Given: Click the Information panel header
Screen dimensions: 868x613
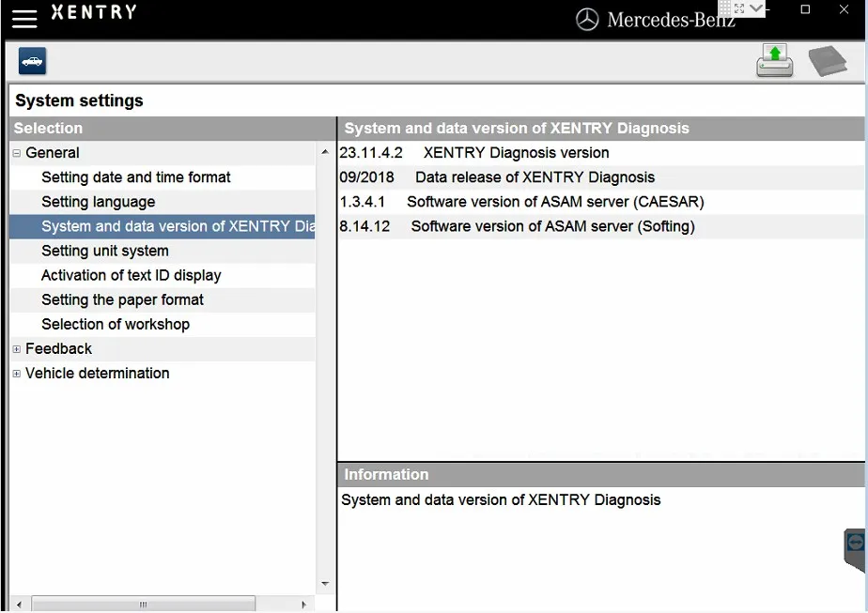Looking at the screenshot, I should (x=601, y=475).
